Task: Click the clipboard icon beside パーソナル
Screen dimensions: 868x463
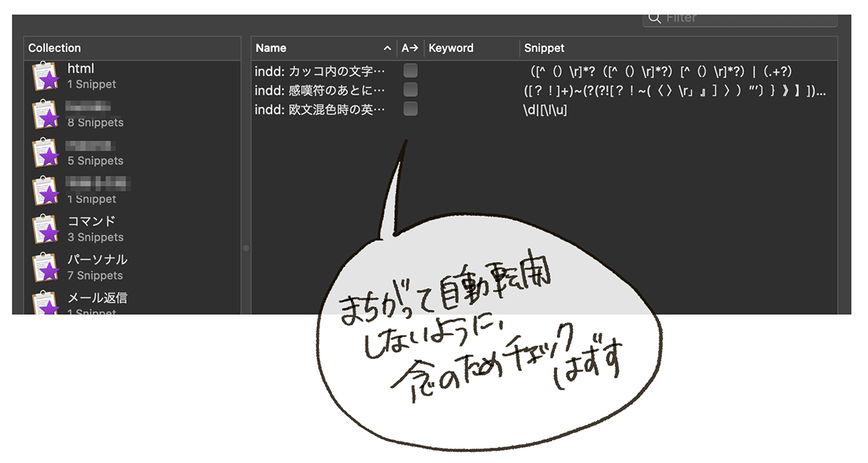Action: (45, 267)
